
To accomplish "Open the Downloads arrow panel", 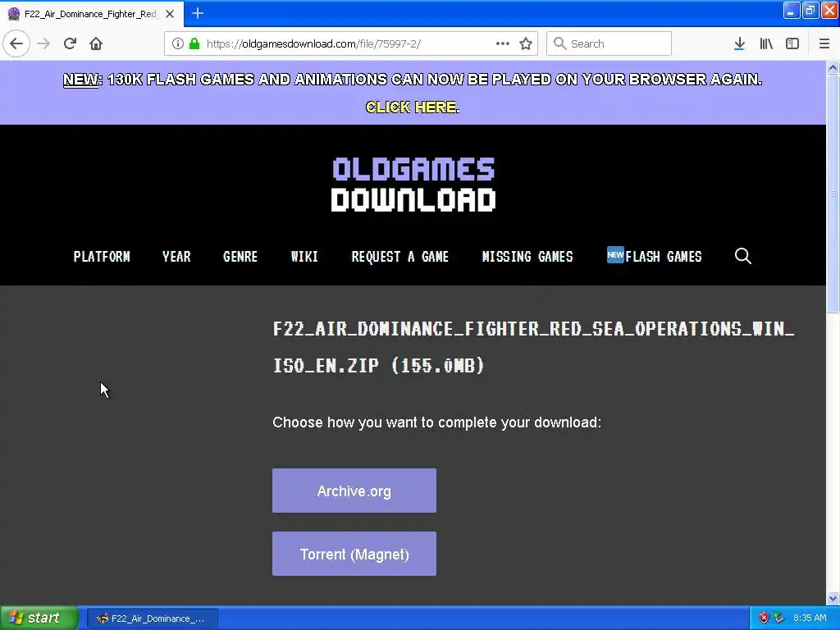I will coord(739,43).
